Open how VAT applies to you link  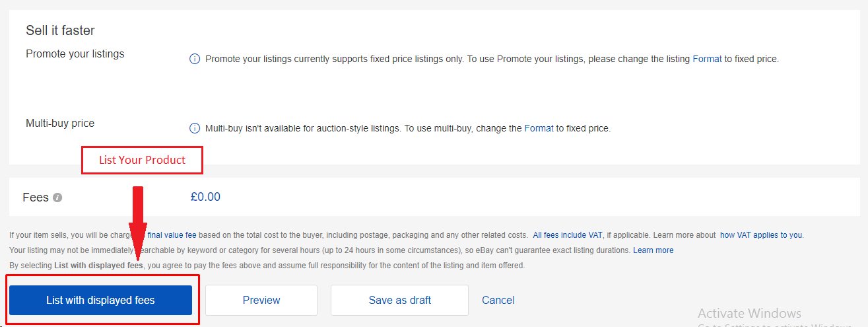tap(761, 235)
